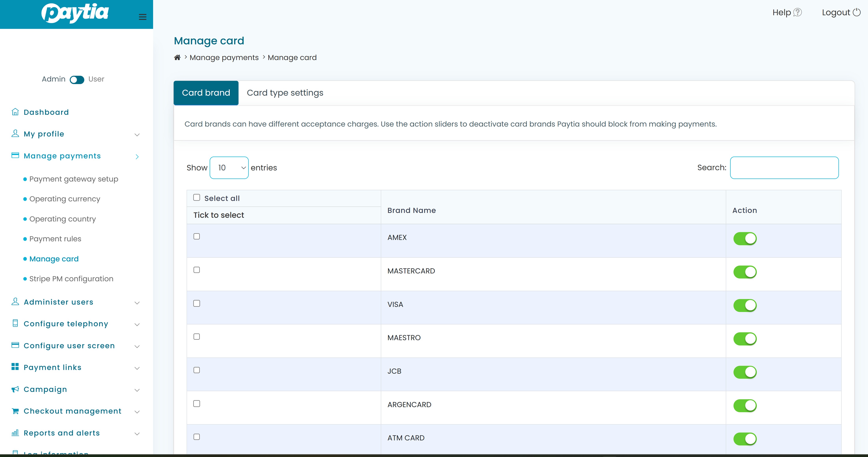Click the home breadcrumb icon
868x457 pixels.
(177, 57)
